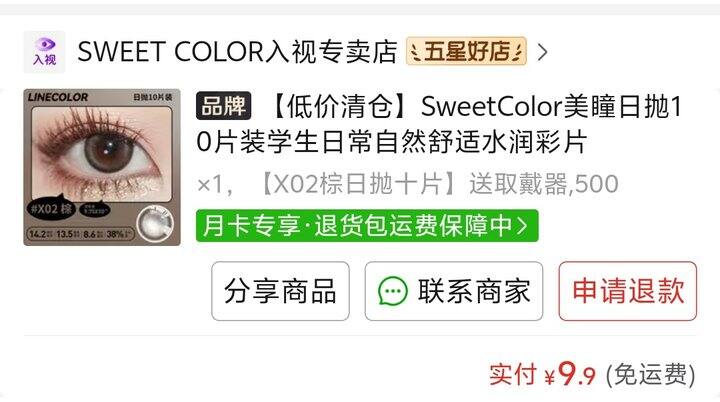This screenshot has width=720, height=402.
Task: Tap the 实付 ¥9.9 paid amount
Action: click(543, 374)
